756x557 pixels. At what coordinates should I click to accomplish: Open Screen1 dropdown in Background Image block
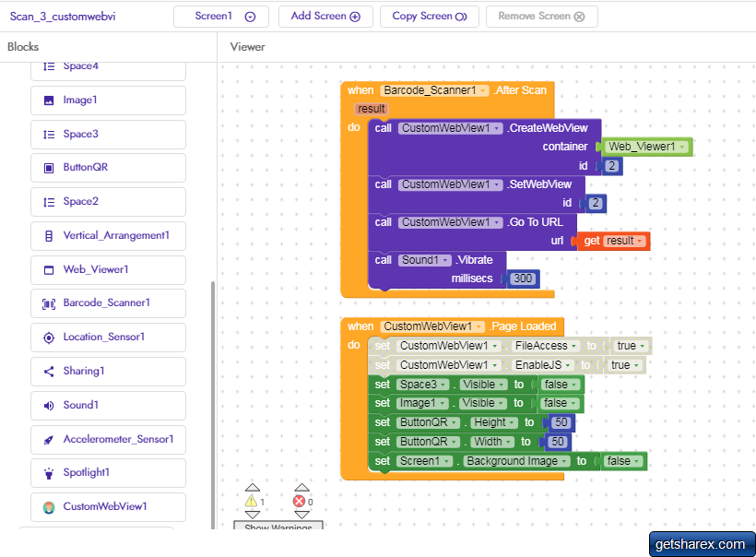coord(425,461)
